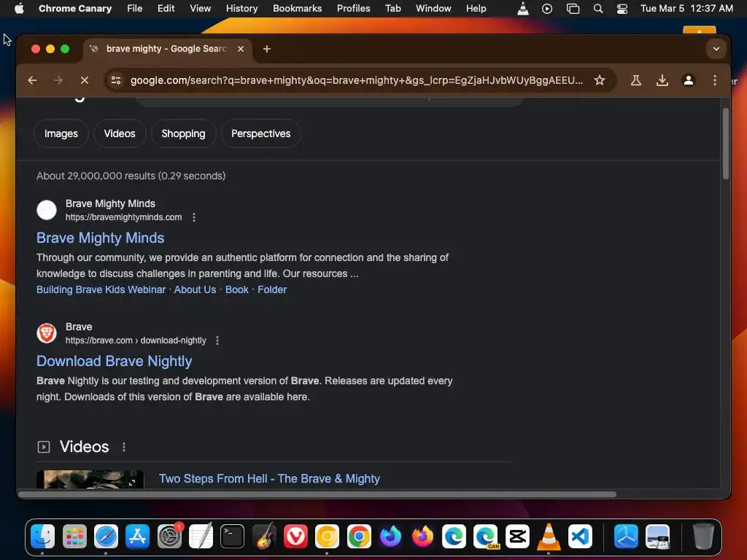Open Building Brave Kids Webinar sitelink
This screenshot has width=747, height=560.
(101, 289)
